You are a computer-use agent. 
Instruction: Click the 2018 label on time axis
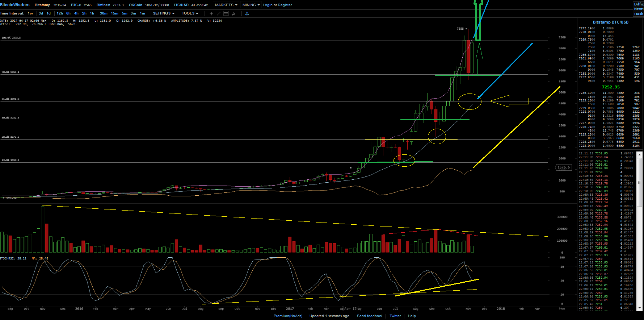(501, 309)
